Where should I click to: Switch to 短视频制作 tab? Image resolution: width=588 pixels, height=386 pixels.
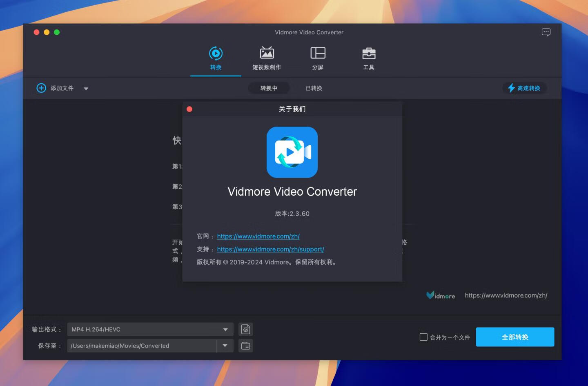pyautogui.click(x=267, y=58)
